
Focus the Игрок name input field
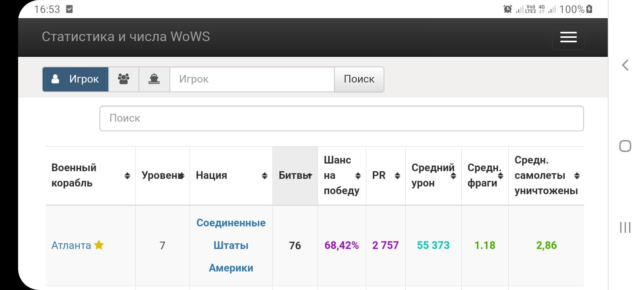[x=252, y=79]
